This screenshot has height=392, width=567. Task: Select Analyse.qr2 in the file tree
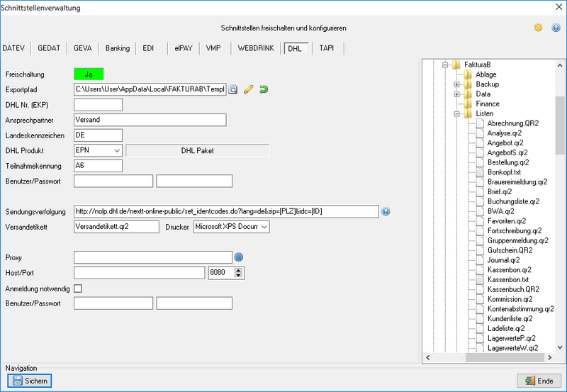504,133
